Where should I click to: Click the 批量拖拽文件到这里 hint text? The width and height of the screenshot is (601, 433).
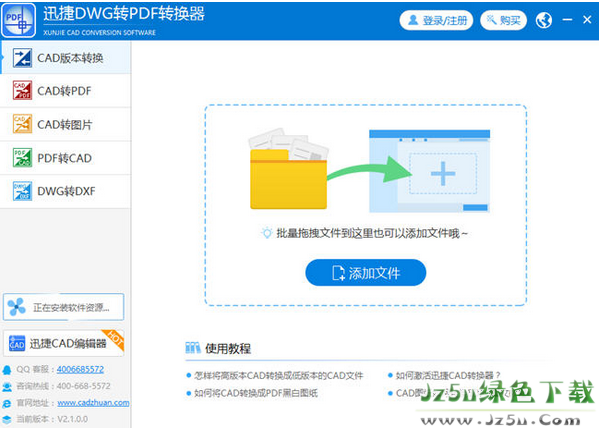click(372, 233)
